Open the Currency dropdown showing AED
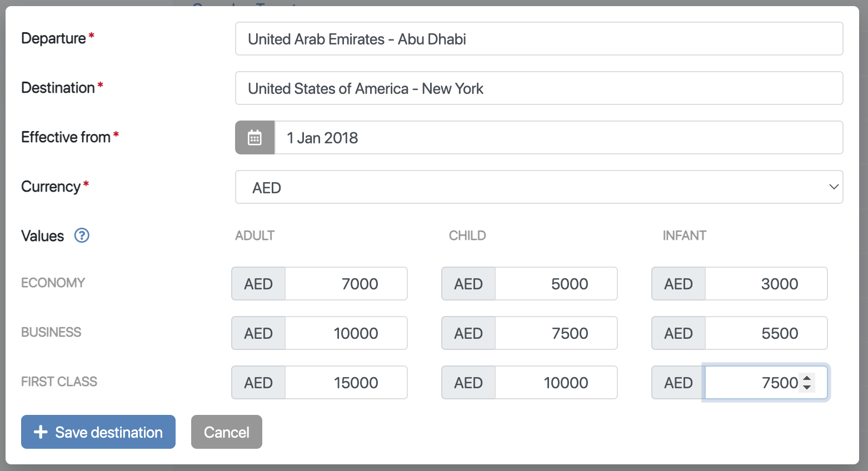868x471 pixels. (538, 187)
